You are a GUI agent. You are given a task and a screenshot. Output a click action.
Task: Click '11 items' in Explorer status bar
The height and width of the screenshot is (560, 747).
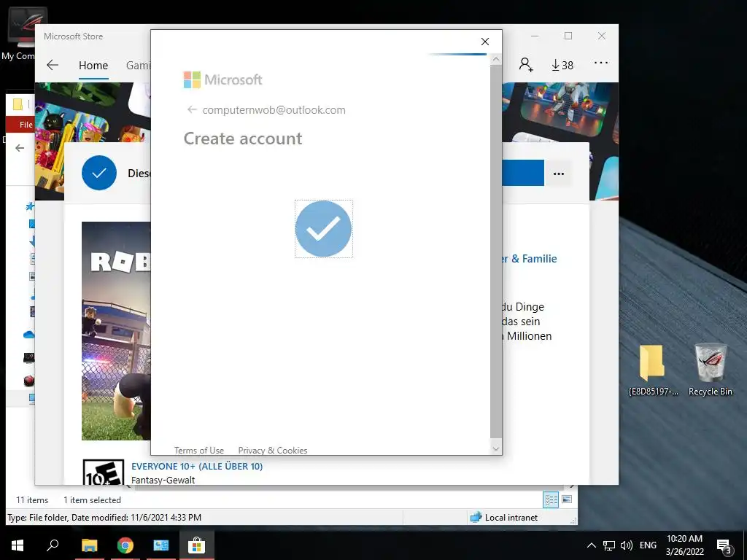pyautogui.click(x=32, y=500)
